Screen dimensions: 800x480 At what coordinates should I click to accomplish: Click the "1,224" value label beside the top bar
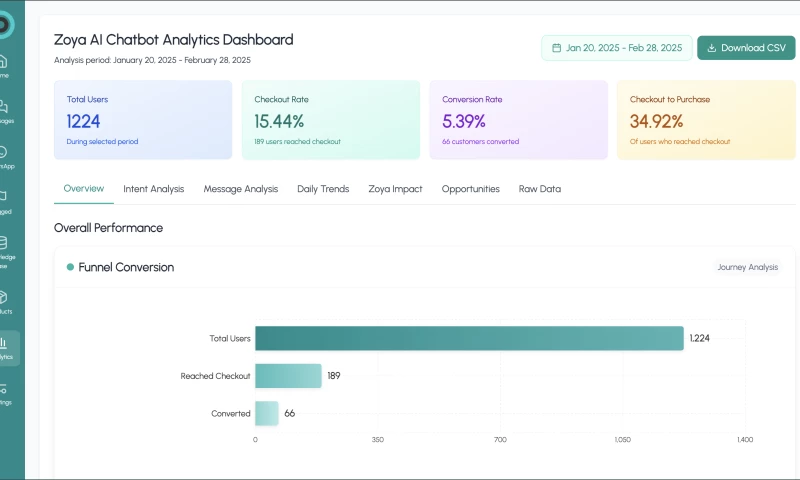(x=699, y=338)
